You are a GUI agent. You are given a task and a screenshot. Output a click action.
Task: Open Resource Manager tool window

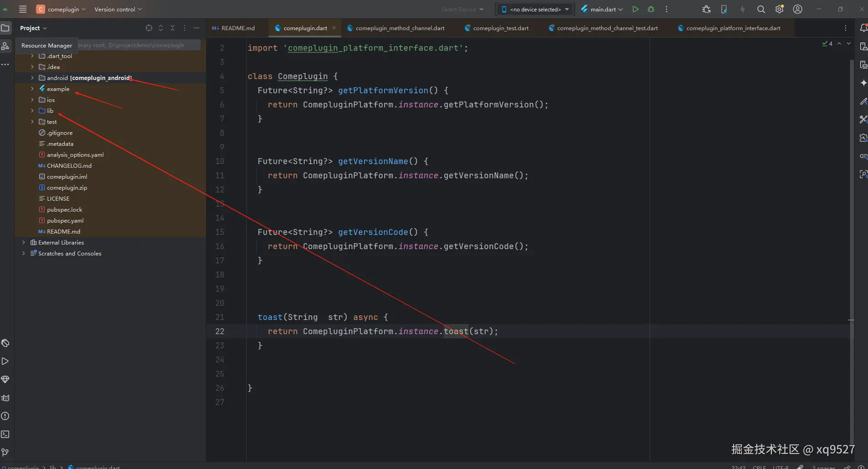5,46
